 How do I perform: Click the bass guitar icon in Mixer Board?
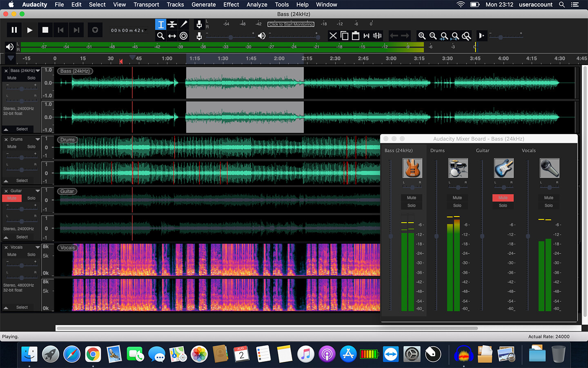(x=412, y=168)
